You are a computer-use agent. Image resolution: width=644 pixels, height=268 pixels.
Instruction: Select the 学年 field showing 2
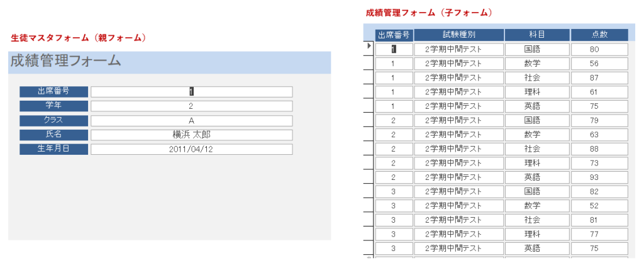pos(191,106)
